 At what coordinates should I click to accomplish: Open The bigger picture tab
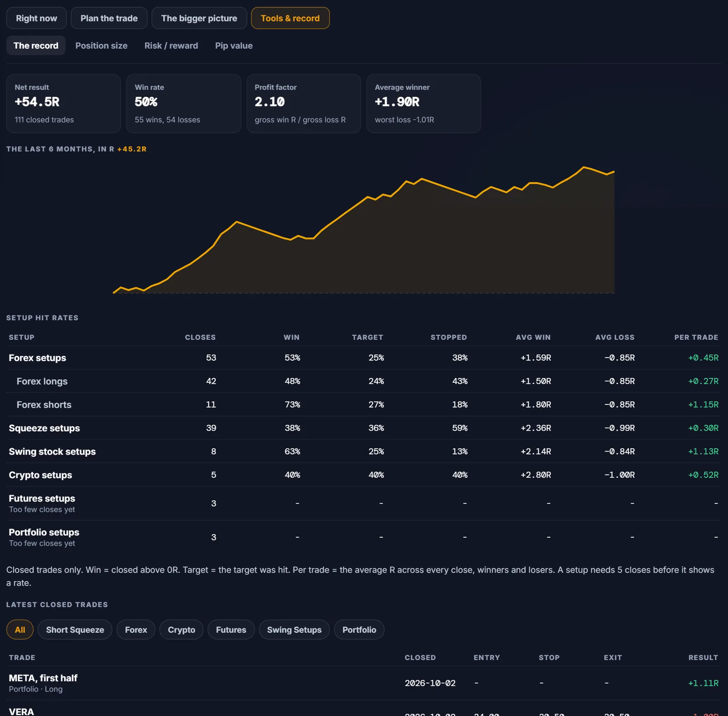coord(199,18)
